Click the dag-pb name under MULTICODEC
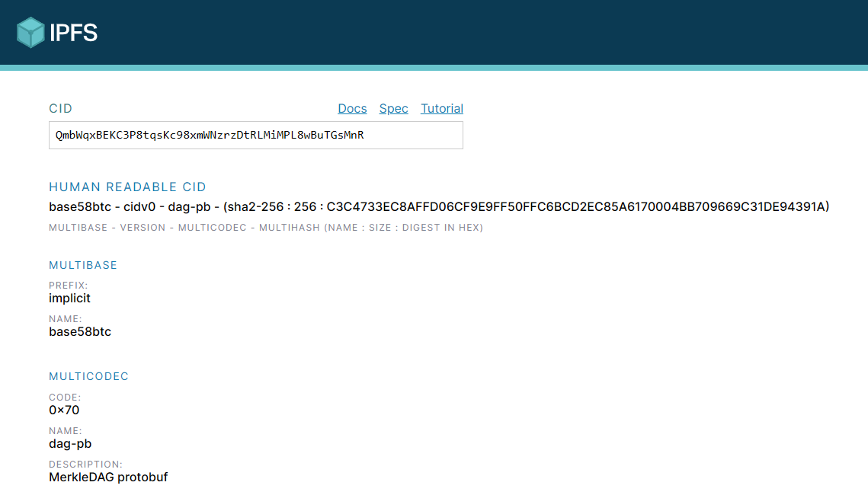Viewport: 868px width, 495px height. click(x=70, y=443)
